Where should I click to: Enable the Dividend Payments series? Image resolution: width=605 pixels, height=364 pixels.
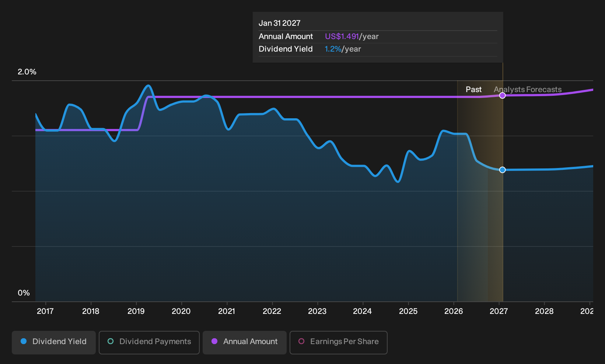point(149,343)
